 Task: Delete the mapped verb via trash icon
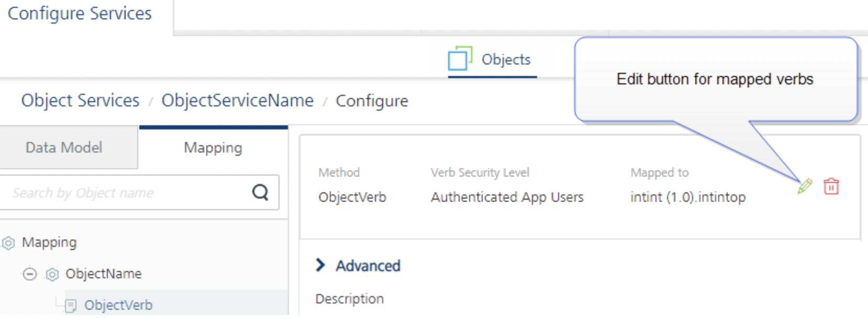(x=831, y=186)
